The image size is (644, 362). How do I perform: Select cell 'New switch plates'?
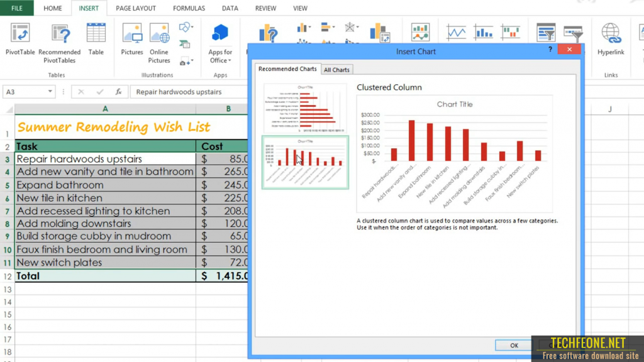(105, 263)
